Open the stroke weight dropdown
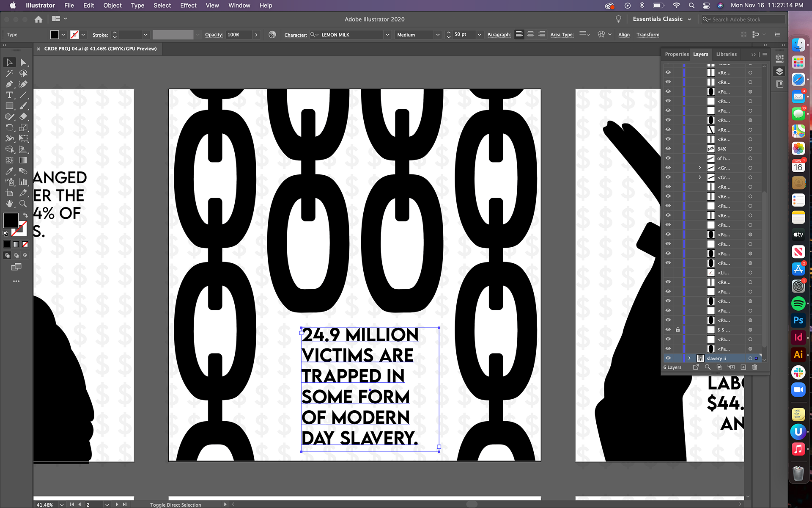 tap(145, 35)
